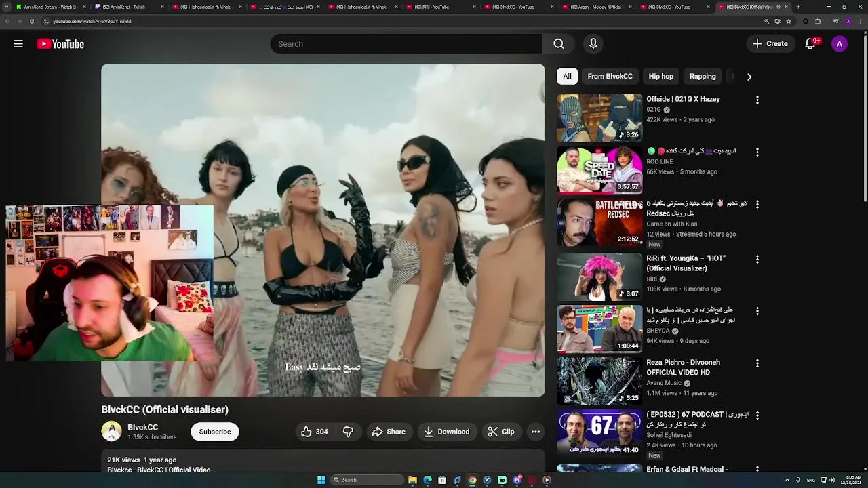Open the YouTube guide hamburger menu

(x=18, y=44)
